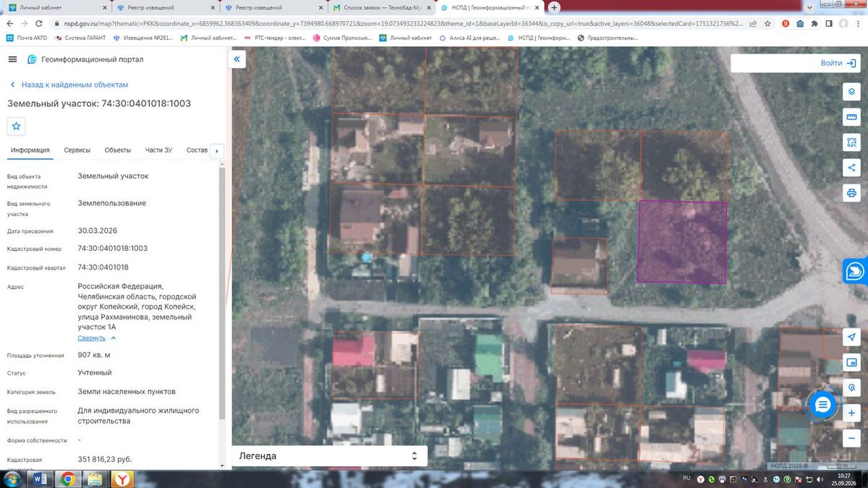The image size is (868, 488).
Task: Click the map rotation reset button
Action: click(852, 388)
